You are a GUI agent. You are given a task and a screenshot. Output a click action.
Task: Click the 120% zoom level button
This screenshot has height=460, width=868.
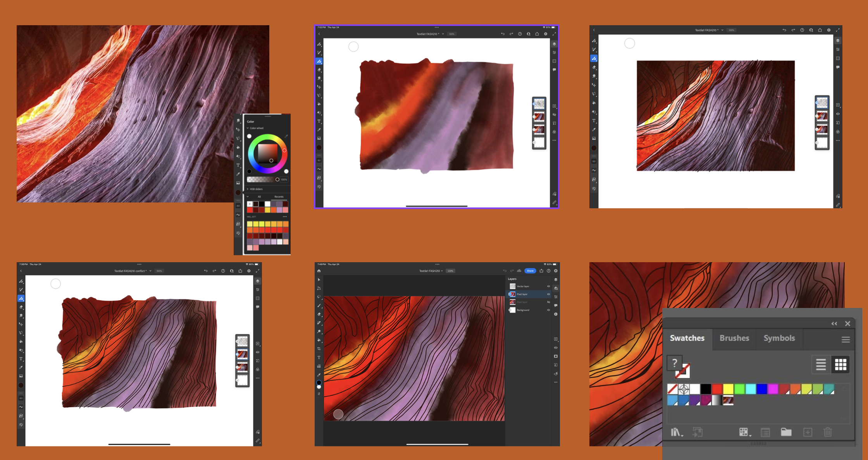pos(450,271)
